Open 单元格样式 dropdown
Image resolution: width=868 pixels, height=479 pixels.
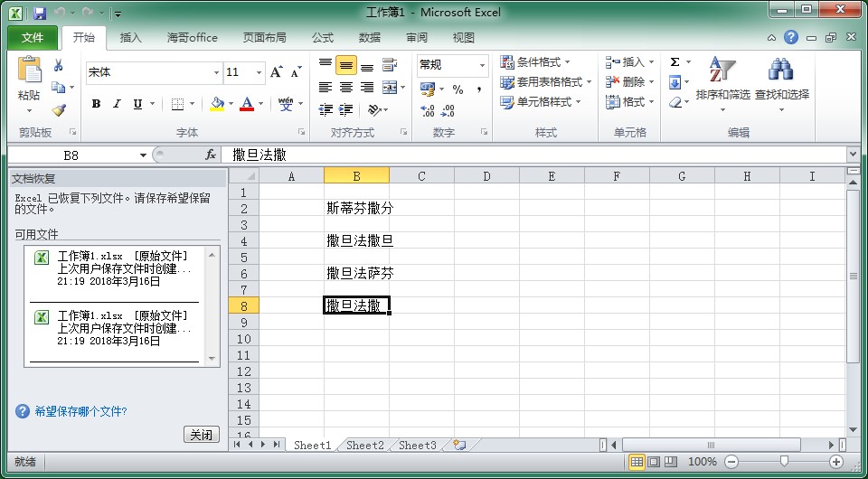click(x=541, y=102)
